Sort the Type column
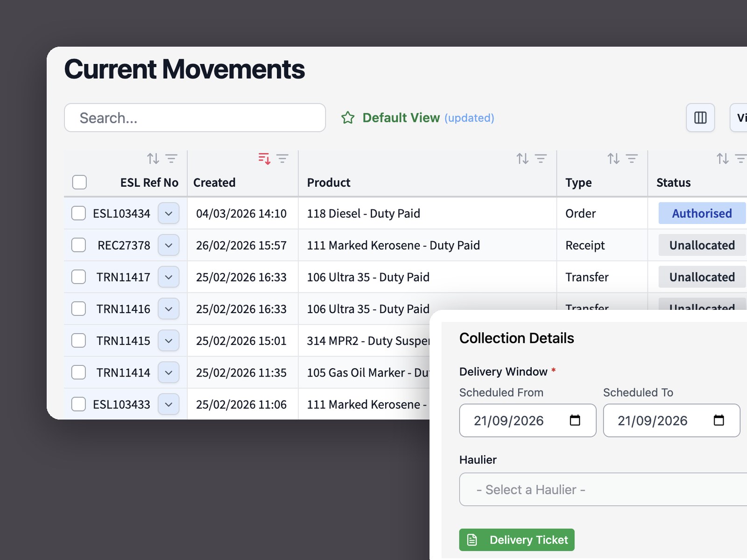The height and width of the screenshot is (560, 747). [x=613, y=159]
